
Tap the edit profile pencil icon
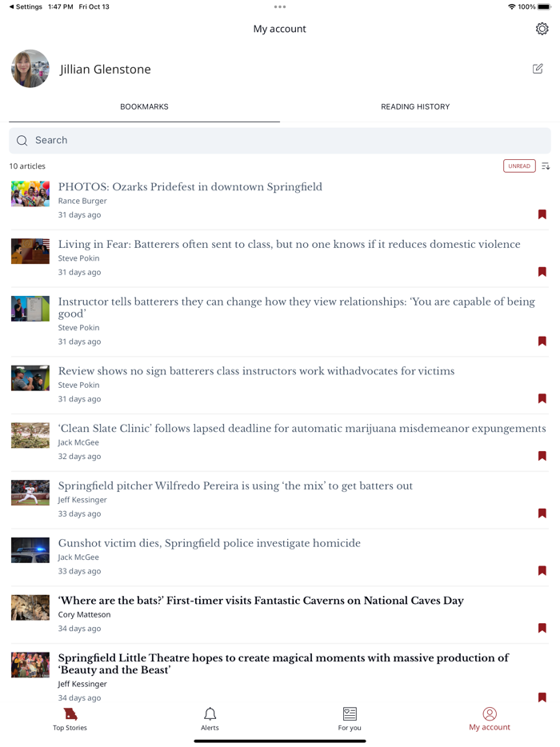pos(538,69)
